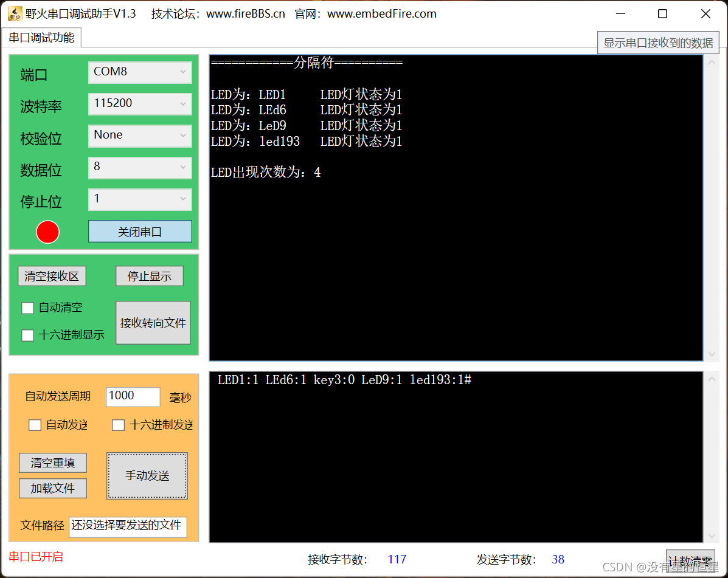Enable the 十六进制发送 checkbox
Image resolution: width=728 pixels, height=578 pixels.
pyautogui.click(x=119, y=425)
